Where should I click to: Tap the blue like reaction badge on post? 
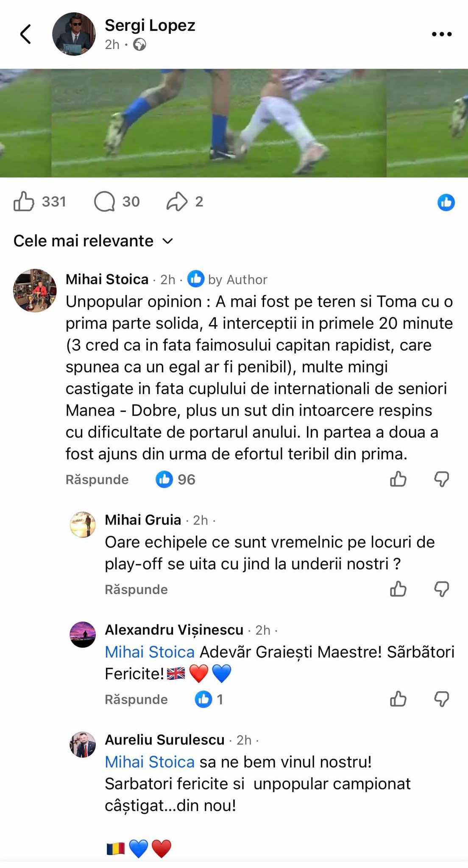coord(446,202)
